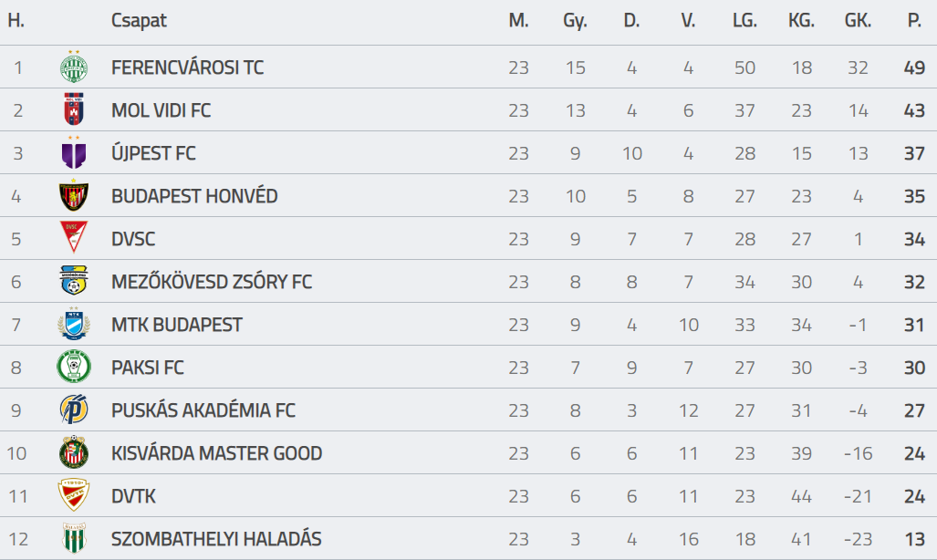Click the DVTK shield logo
Screen dimensions: 937x560
(x=74, y=495)
